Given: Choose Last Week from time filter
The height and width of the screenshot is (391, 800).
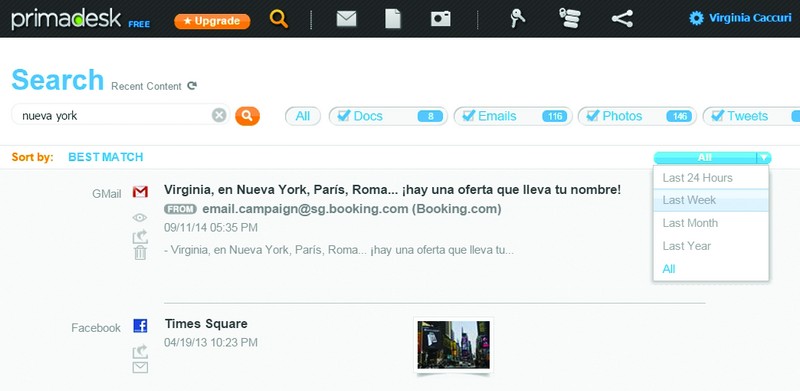Looking at the screenshot, I should click(x=711, y=200).
